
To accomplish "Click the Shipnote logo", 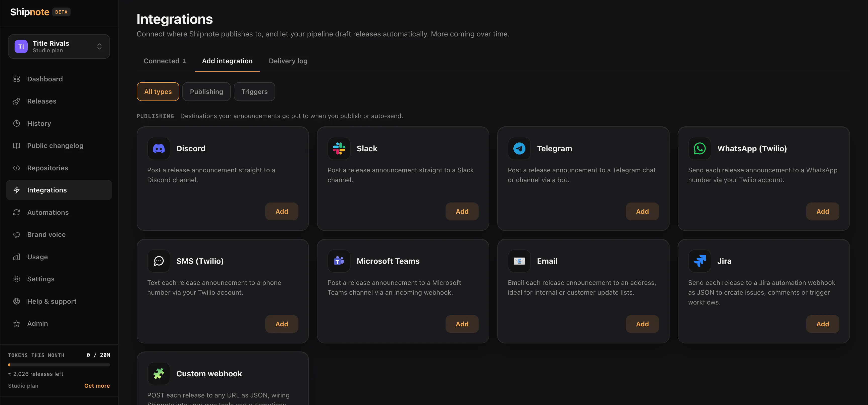I will (x=30, y=12).
